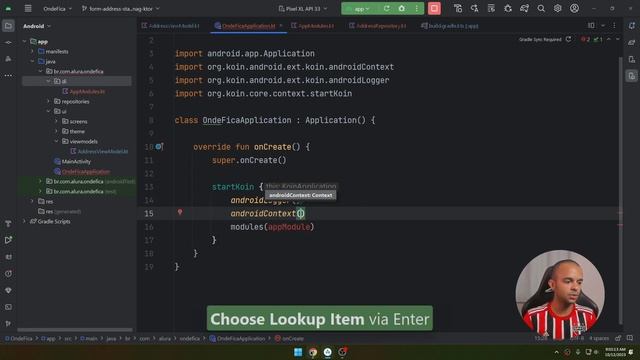Expand the manifests folder

tap(33, 51)
